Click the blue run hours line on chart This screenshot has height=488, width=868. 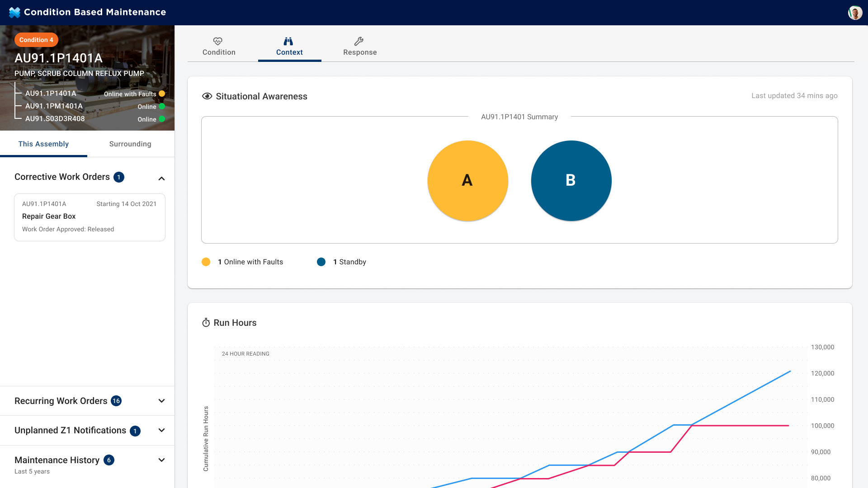coord(741,398)
